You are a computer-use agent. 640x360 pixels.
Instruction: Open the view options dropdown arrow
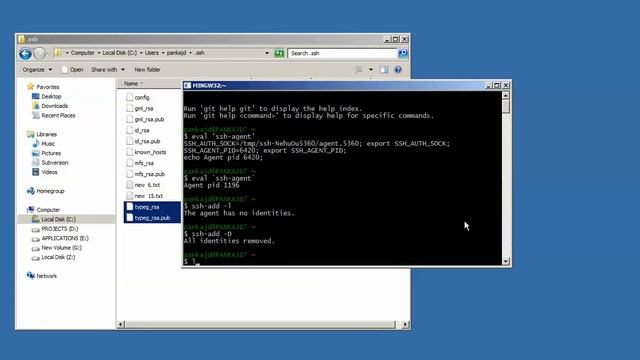click(x=371, y=70)
